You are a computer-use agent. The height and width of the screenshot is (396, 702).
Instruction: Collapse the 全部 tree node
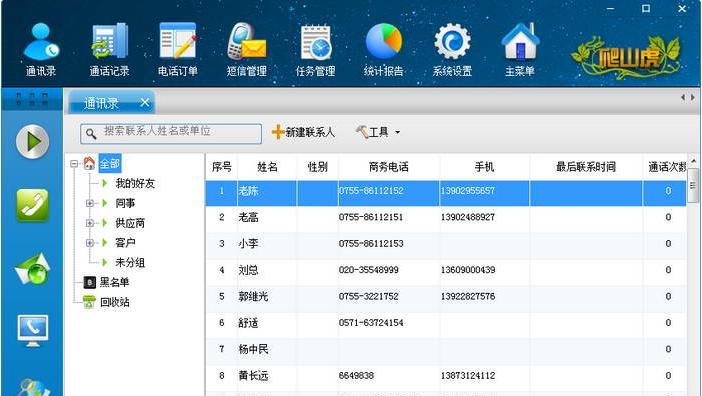point(74,164)
